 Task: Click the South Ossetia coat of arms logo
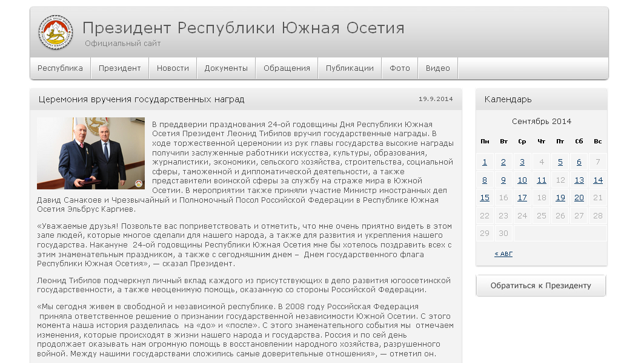pos(56,33)
